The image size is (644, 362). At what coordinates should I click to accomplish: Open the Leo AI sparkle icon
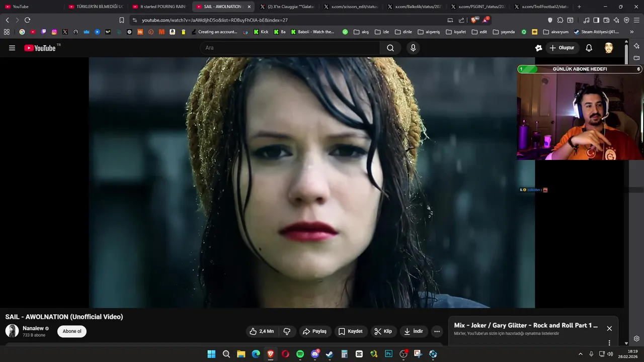click(x=616, y=20)
